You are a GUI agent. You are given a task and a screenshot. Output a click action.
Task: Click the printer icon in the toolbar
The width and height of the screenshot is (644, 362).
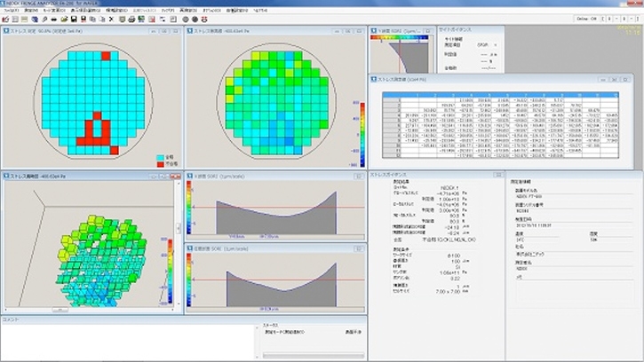(131, 18)
